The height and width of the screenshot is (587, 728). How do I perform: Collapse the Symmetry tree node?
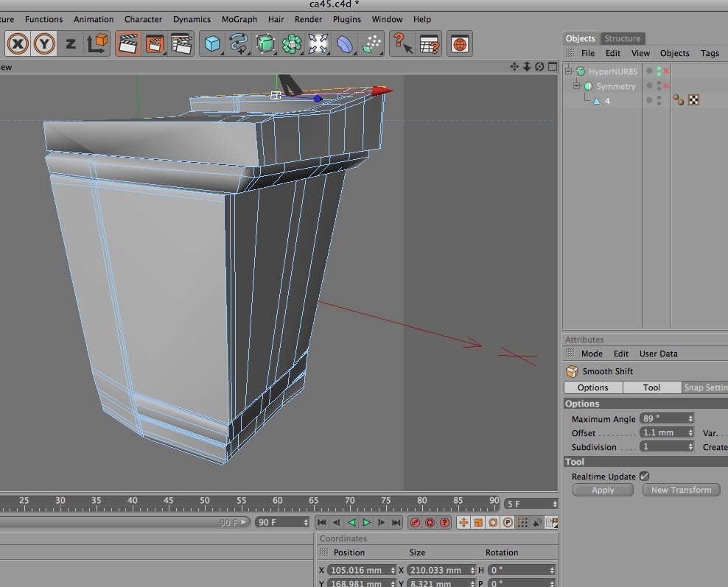[578, 86]
